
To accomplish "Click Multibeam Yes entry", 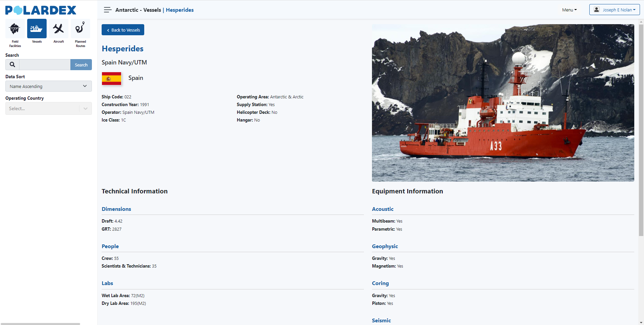I will 387,221.
